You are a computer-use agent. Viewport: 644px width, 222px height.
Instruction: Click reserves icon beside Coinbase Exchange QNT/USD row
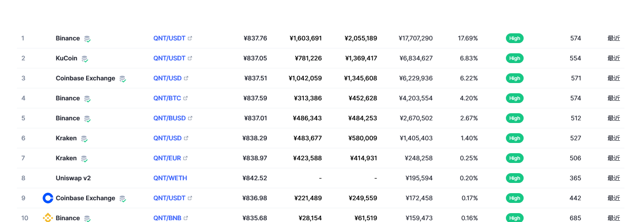[x=122, y=79]
